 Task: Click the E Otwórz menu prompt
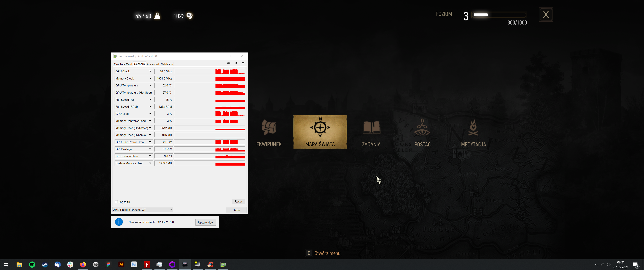pos(323,253)
